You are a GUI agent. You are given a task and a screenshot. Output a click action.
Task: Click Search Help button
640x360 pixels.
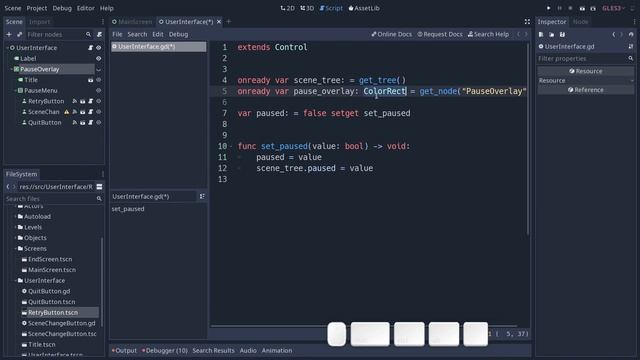[488, 34]
